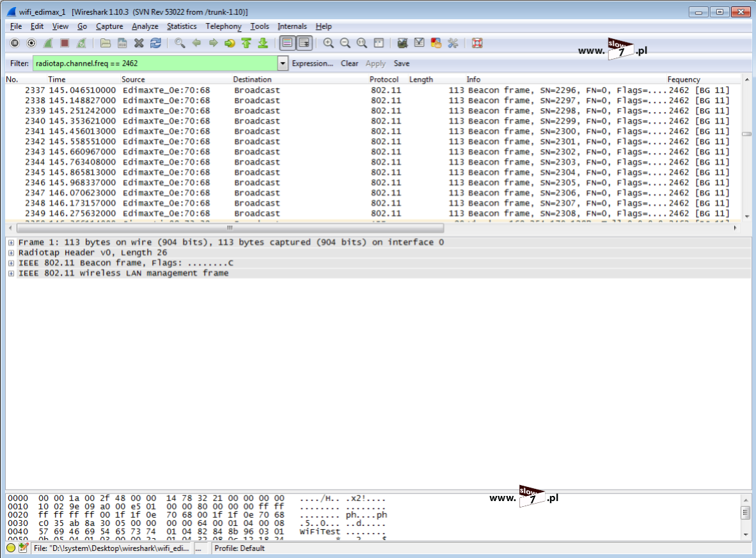
Task: Go to packet number icon
Action: [x=230, y=44]
